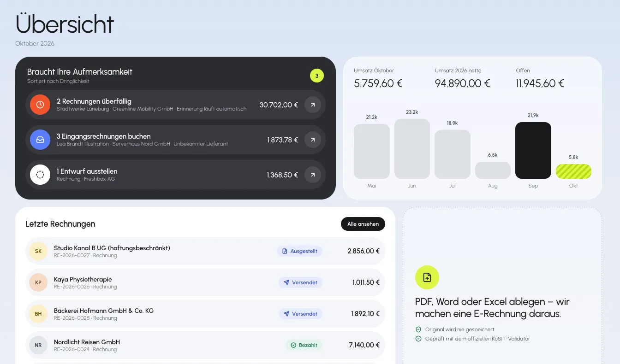Screen dimensions: 620x364
Task: Open the arrow for 1 Entwurf ausstellen
Action: (313, 175)
